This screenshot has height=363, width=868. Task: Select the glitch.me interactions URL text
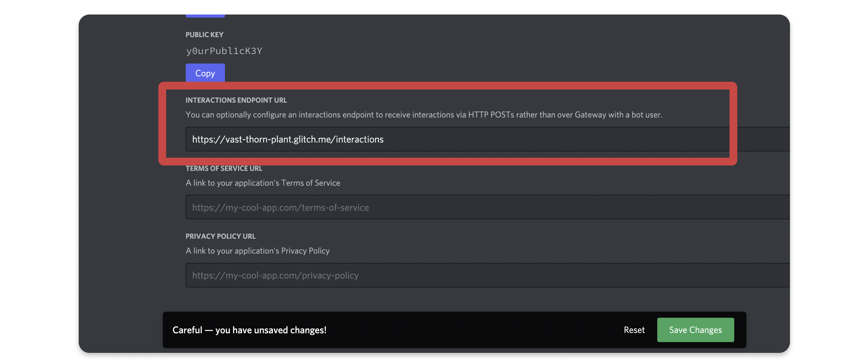(287, 139)
